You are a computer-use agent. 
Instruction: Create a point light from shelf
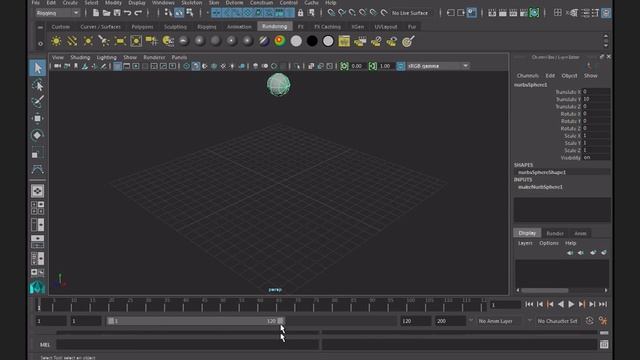coord(88,41)
